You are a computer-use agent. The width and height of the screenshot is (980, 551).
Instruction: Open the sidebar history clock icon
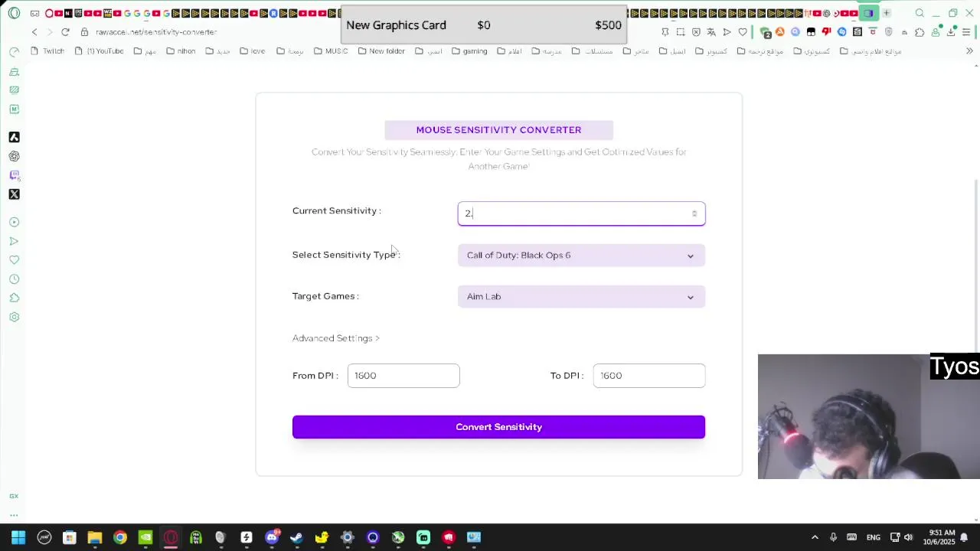click(x=14, y=279)
